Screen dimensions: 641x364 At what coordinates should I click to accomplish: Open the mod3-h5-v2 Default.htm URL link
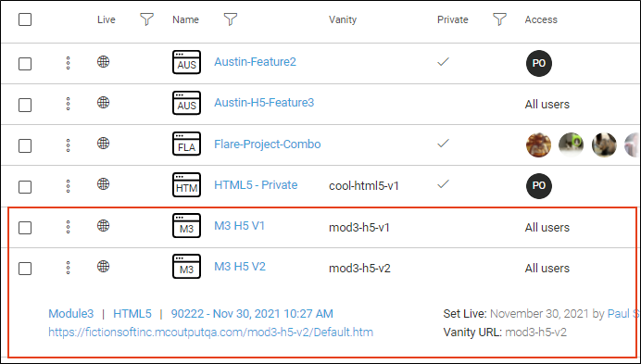[x=210, y=332]
